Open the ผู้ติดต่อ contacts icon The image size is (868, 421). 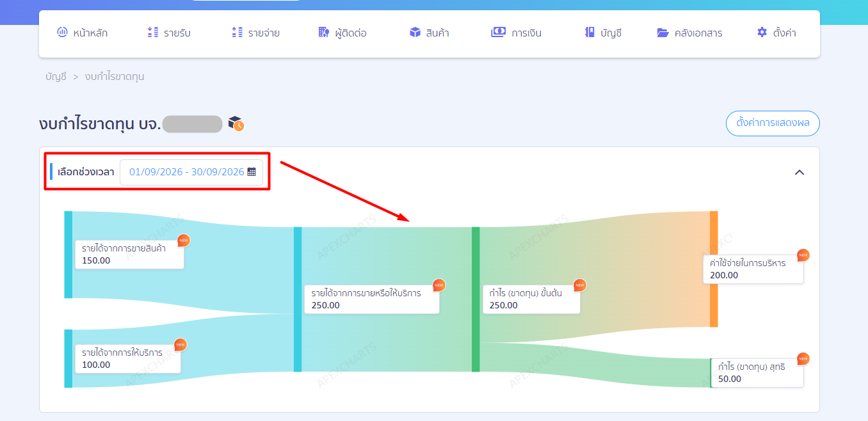324,33
